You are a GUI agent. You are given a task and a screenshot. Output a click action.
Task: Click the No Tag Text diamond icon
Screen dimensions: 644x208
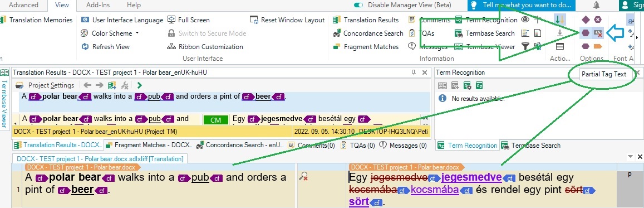pyautogui.click(x=586, y=20)
